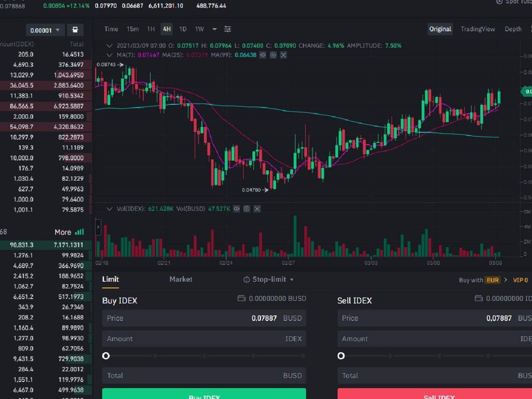Click the Buy with EUR link
This screenshot has width=532, height=399.
[483, 280]
